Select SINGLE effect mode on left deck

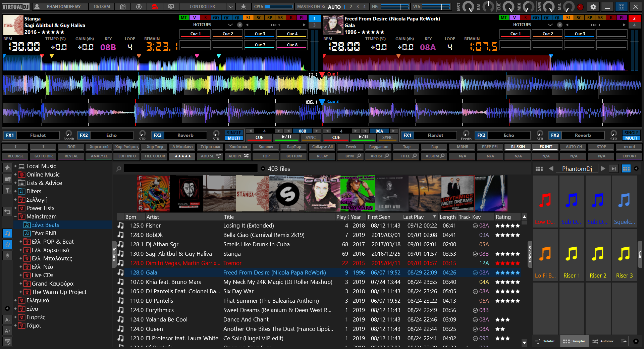point(234,133)
